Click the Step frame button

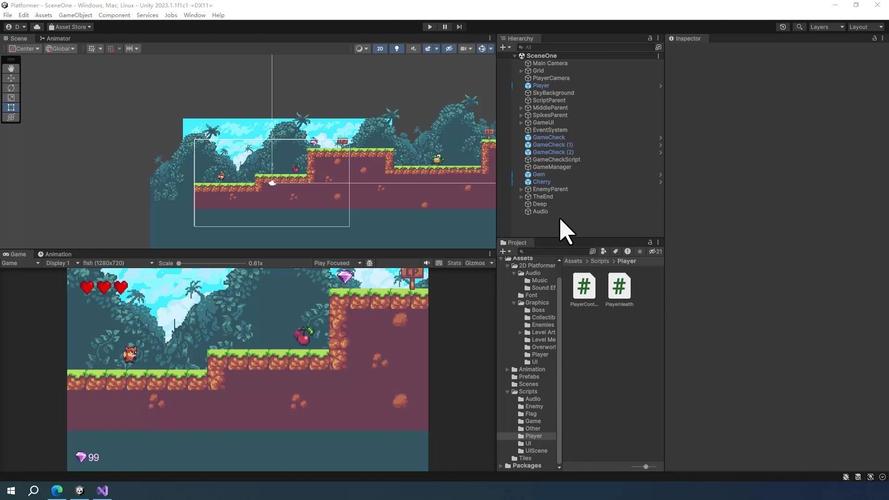point(459,27)
